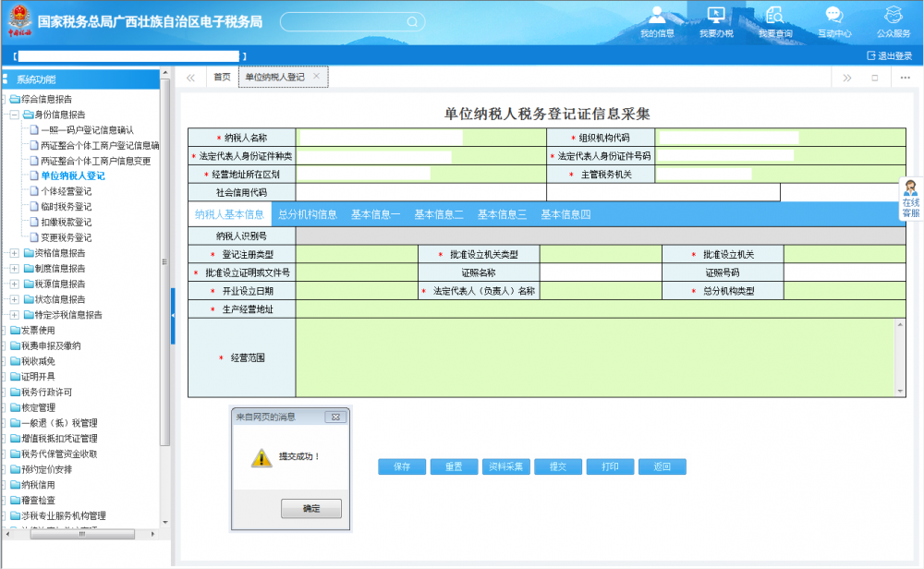Viewport: 924px width, 569px height.
Task: Click 确定 in the message dialog
Action: coord(310,509)
